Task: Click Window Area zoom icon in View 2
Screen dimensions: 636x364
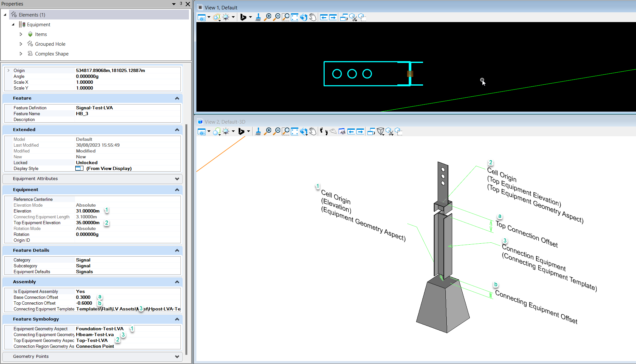Action: pyautogui.click(x=286, y=131)
